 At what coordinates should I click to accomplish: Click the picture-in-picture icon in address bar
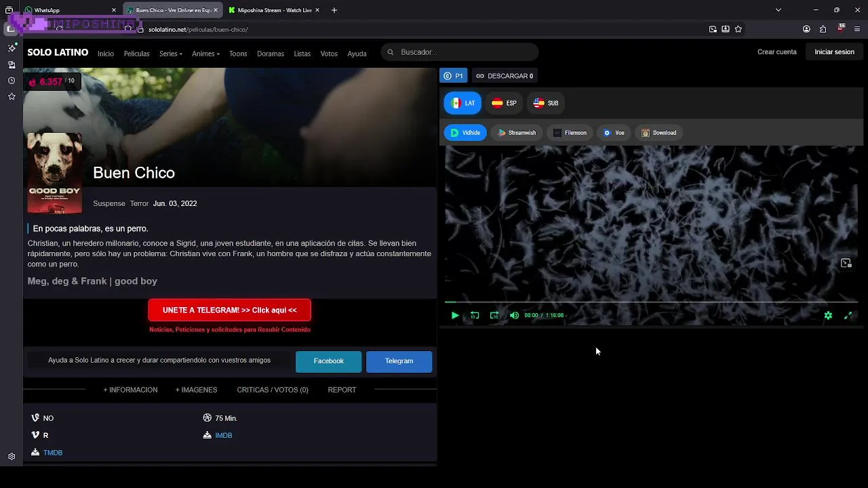click(x=713, y=29)
